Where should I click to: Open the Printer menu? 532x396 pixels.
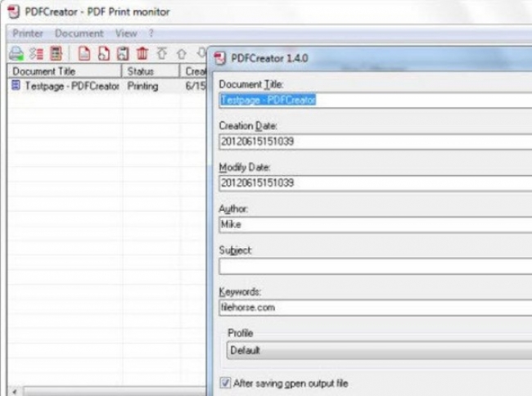point(28,34)
